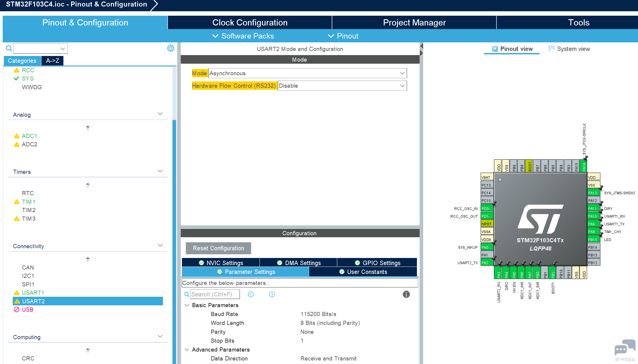Toggle the A->Z peripheral list view

point(52,61)
